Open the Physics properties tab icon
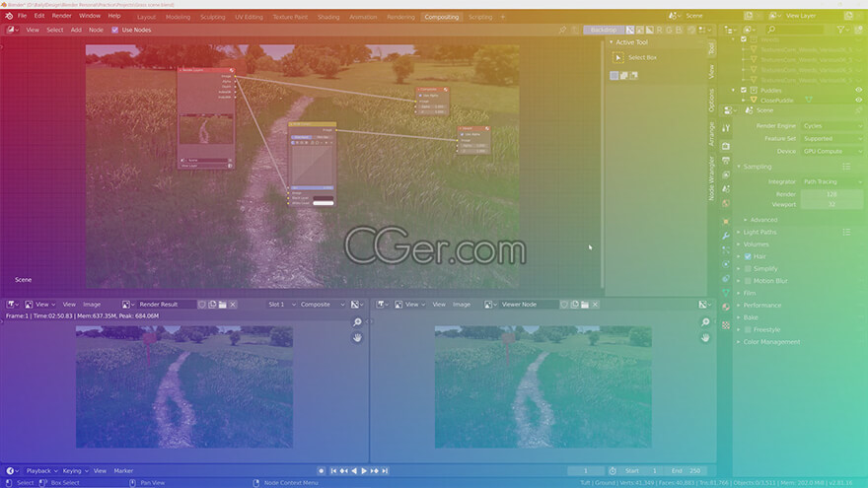This screenshot has height=488, width=868. [726, 264]
